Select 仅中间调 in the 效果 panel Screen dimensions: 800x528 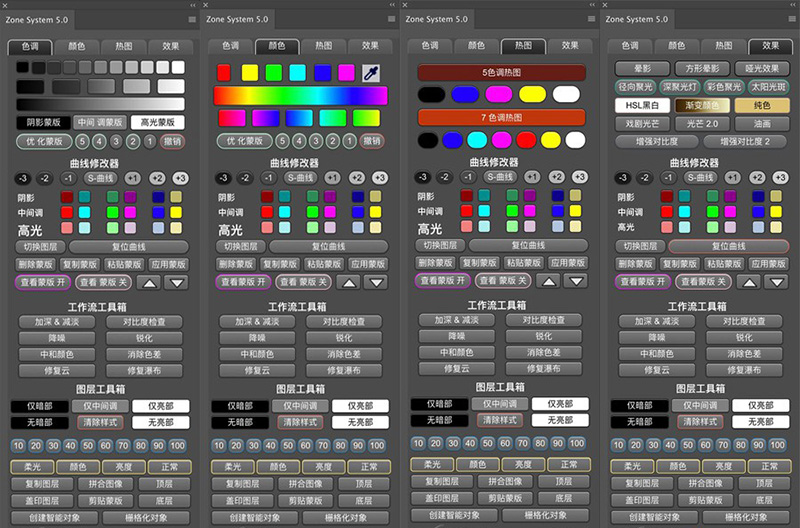click(700, 406)
